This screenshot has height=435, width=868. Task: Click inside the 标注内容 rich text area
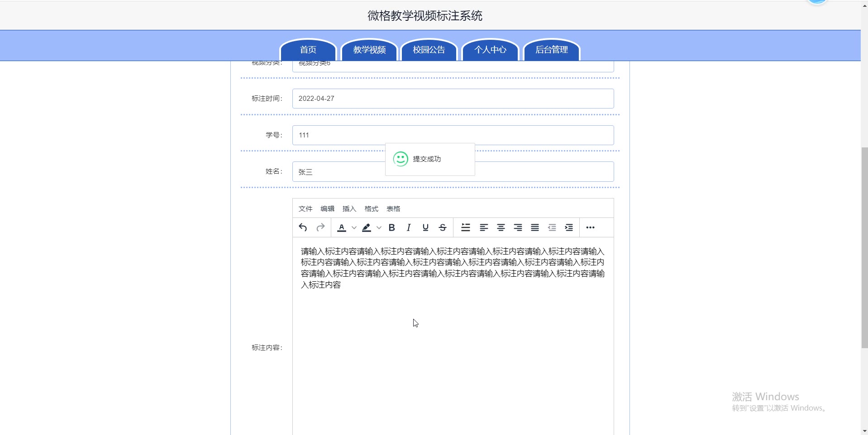(453, 336)
